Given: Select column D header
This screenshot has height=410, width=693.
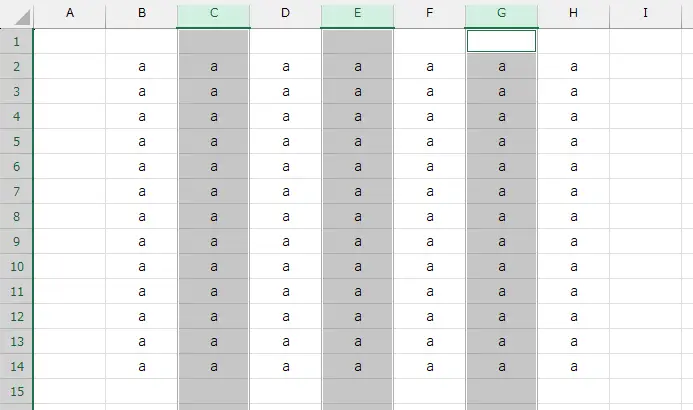Looking at the screenshot, I should tap(286, 13).
